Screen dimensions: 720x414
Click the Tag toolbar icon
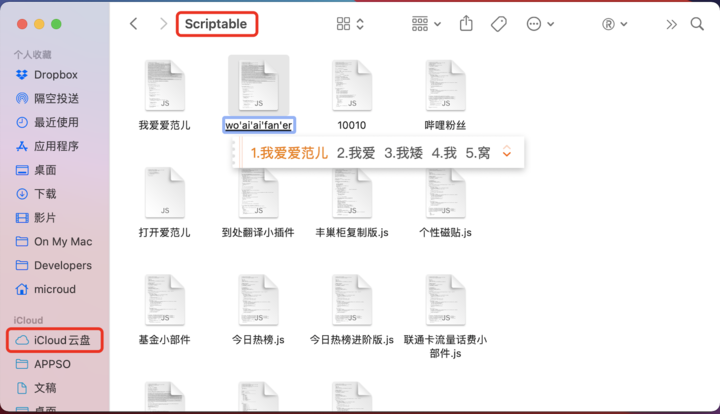coord(499,24)
